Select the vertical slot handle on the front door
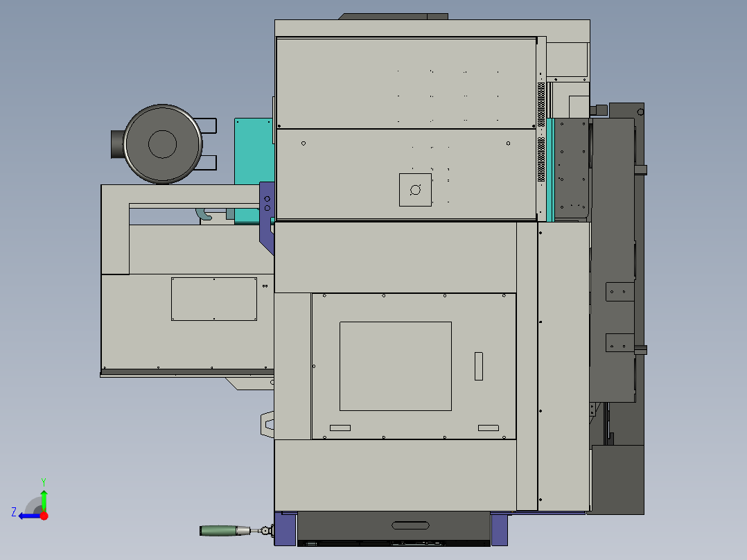 (x=479, y=366)
